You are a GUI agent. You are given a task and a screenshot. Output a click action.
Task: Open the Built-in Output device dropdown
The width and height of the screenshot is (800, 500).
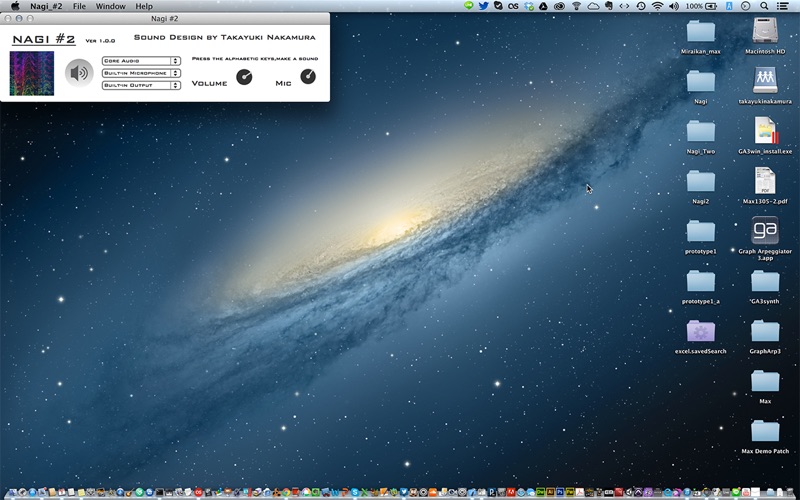coord(141,85)
